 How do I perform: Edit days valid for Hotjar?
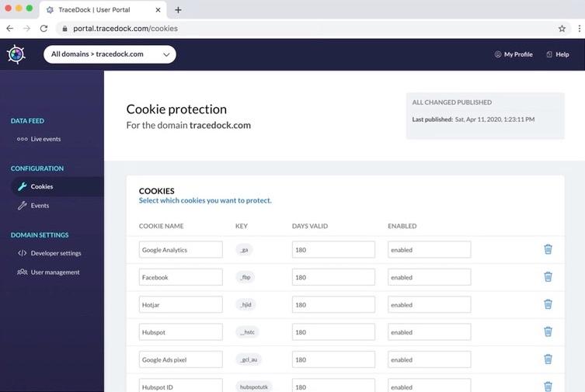(333, 304)
